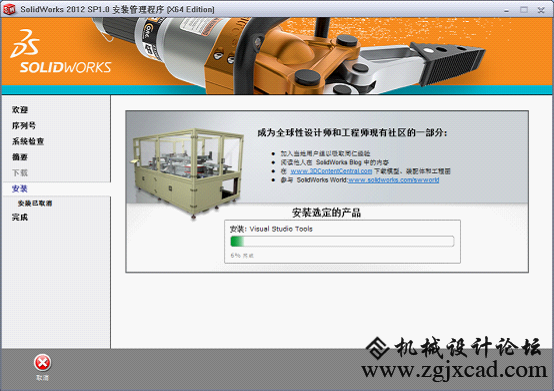Select the 序列号 sidebar step
554x391 pixels.
point(24,125)
